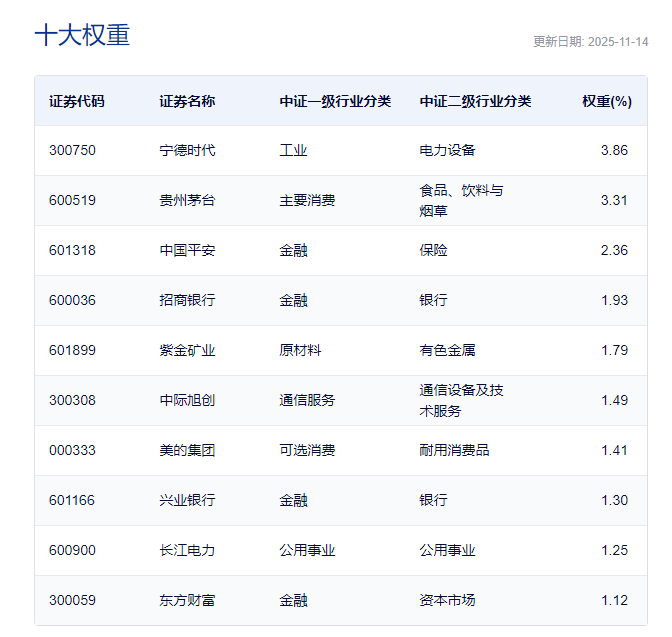Image resolution: width=672 pixels, height=637 pixels.
Task: Click weight value 1.30
Action: (615, 500)
